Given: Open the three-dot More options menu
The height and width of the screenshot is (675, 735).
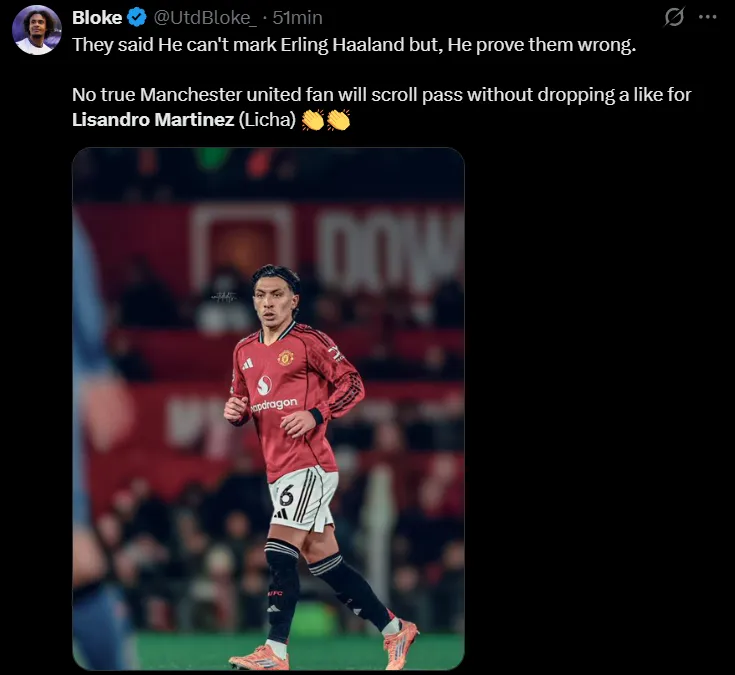Looking at the screenshot, I should (x=707, y=17).
